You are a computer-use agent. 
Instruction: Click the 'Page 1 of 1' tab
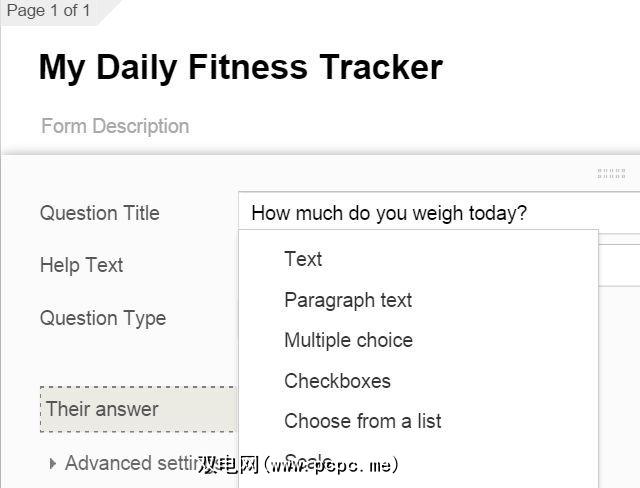coord(48,11)
